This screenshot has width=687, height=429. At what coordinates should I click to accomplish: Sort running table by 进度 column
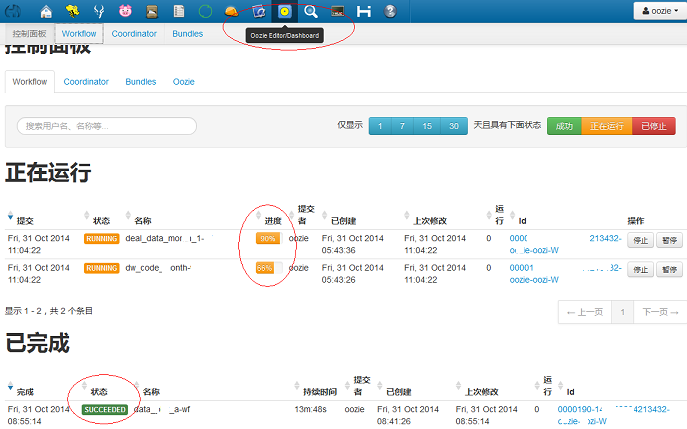(x=273, y=221)
